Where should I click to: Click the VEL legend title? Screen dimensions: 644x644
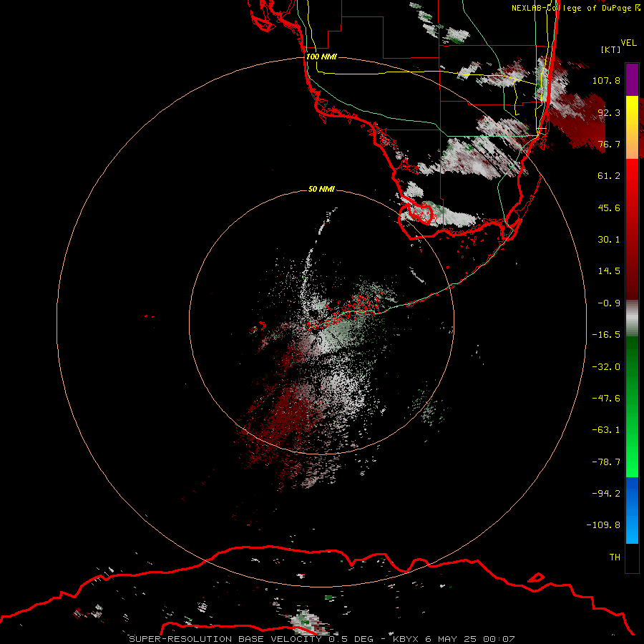(x=628, y=43)
